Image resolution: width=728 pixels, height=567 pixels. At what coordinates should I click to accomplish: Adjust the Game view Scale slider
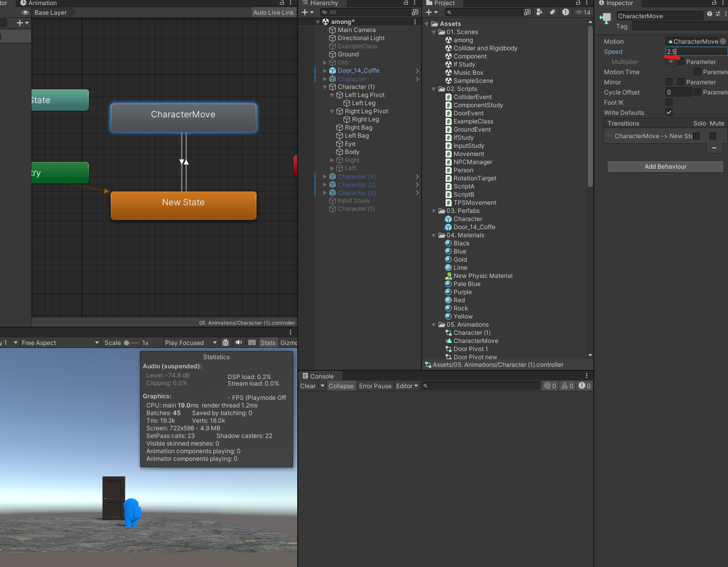tap(131, 343)
